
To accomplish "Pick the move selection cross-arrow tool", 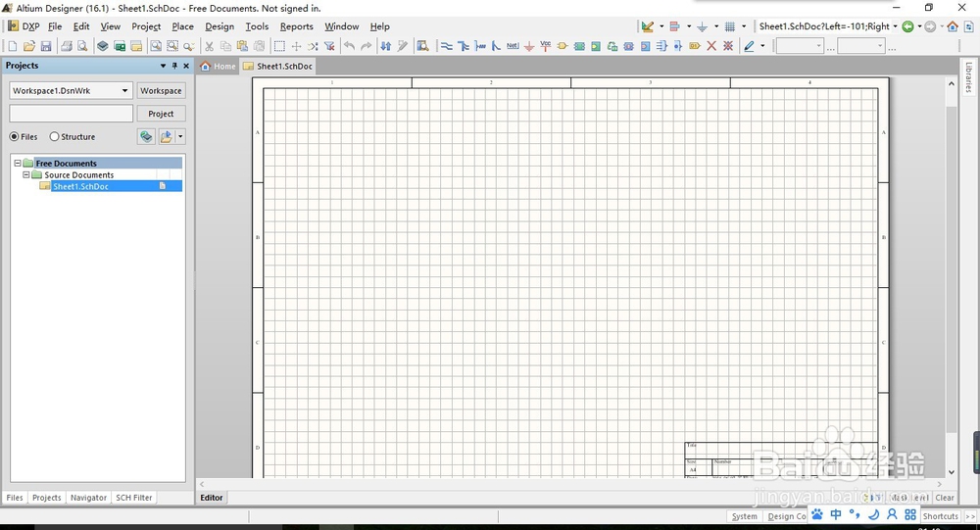I will 296,46.
